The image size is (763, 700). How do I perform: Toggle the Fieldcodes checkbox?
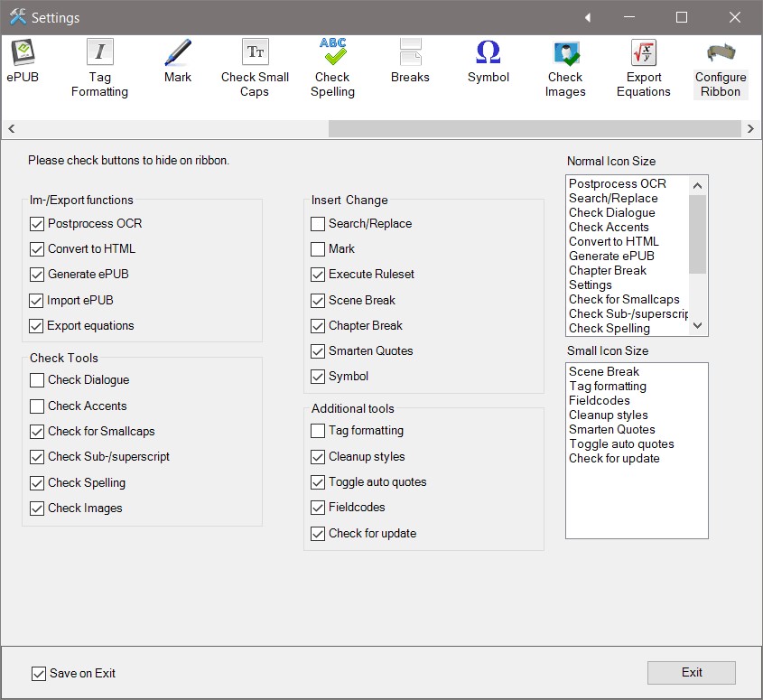tap(318, 508)
